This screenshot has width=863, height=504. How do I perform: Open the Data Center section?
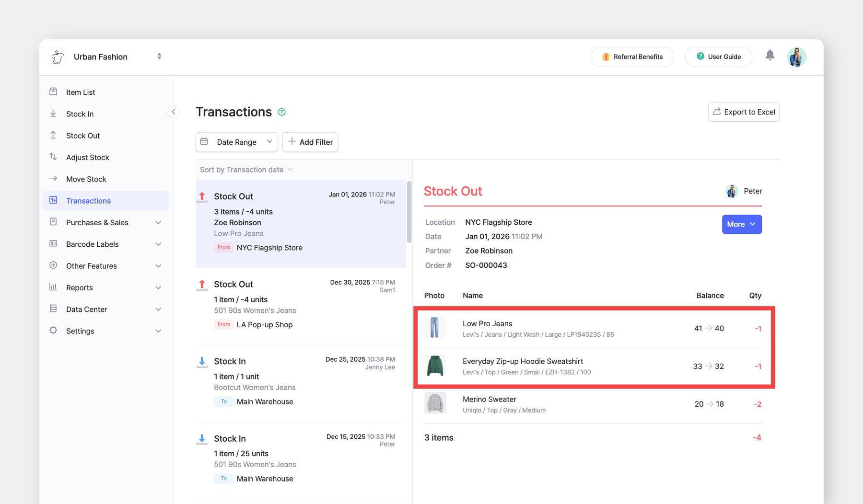86,309
